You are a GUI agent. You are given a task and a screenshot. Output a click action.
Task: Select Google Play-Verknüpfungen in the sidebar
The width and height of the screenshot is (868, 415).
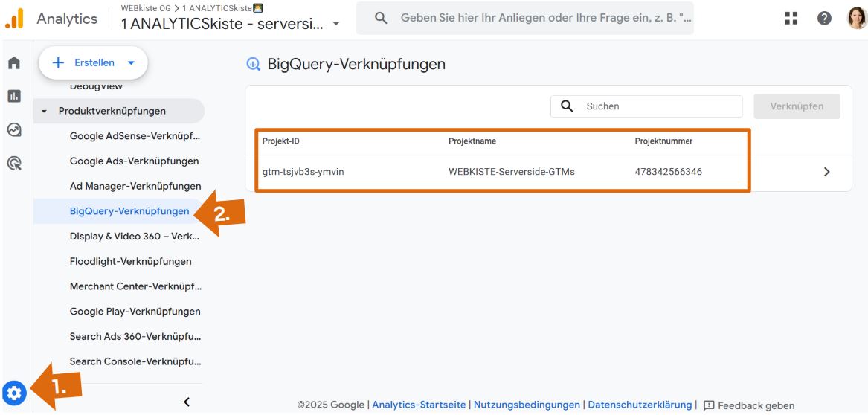pos(135,312)
